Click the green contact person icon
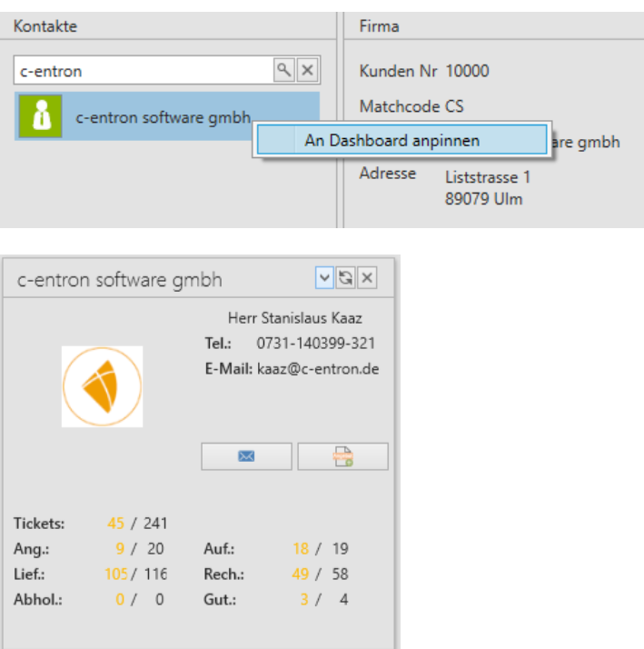This screenshot has width=644, height=649. coord(41,116)
